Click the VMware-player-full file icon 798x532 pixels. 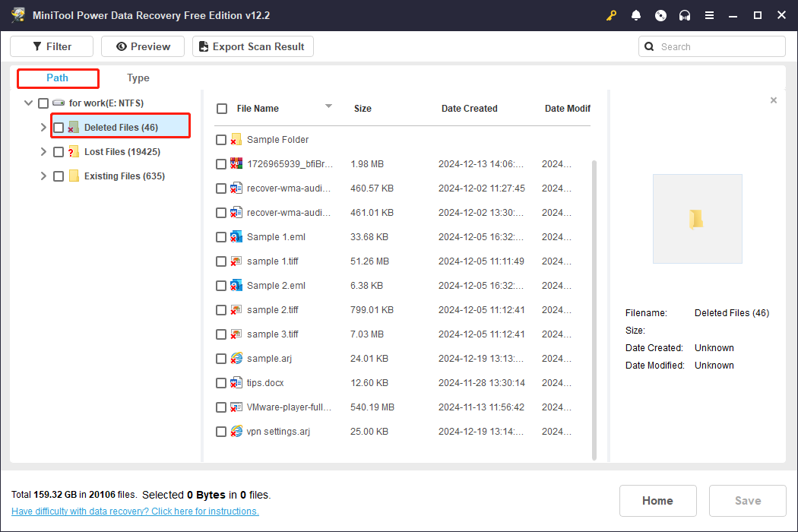pyautogui.click(x=236, y=407)
